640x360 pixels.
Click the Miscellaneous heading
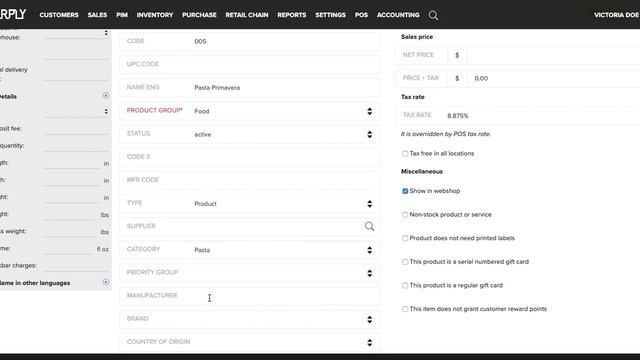[x=422, y=171]
